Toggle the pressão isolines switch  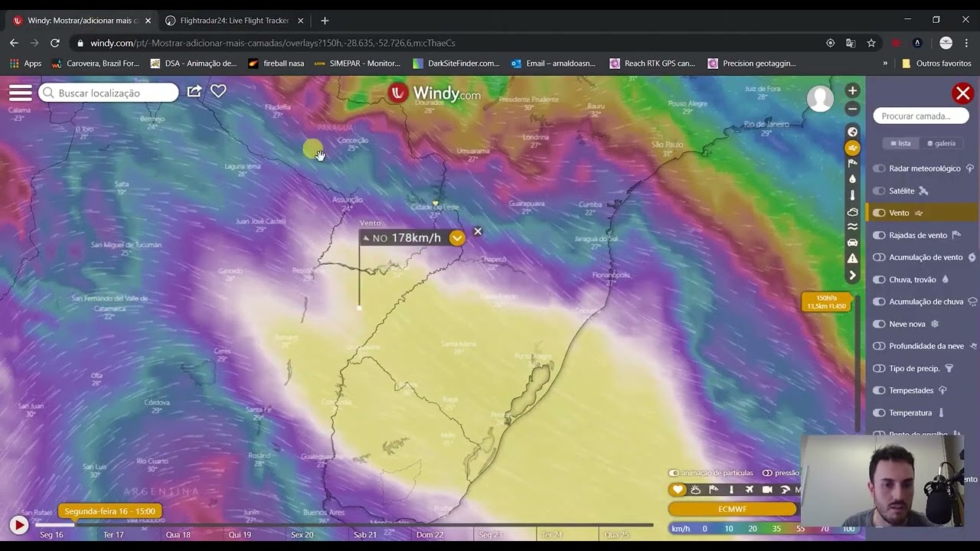[x=767, y=473]
